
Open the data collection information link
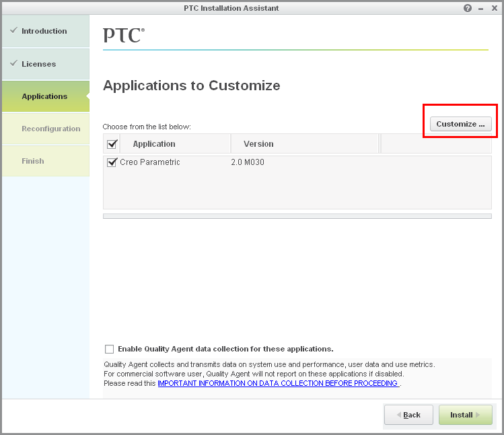pos(279,384)
